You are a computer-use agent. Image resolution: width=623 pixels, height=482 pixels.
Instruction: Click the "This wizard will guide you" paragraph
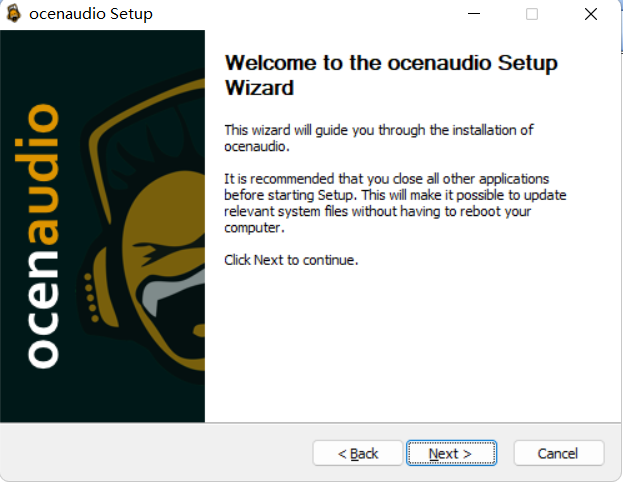379,138
